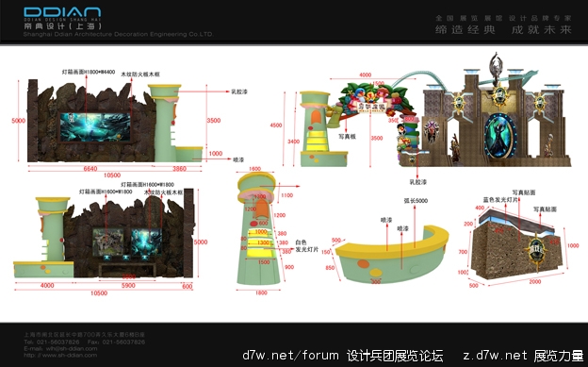The height and width of the screenshot is (367, 588).
Task: Click the 缔造经典 成就未来 slogan
Action: click(503, 29)
